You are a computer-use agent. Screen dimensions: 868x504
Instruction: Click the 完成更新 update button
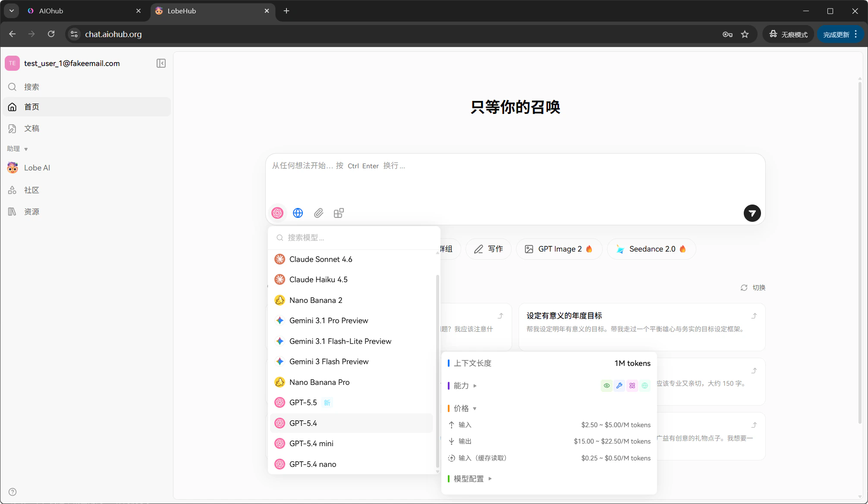840,35
